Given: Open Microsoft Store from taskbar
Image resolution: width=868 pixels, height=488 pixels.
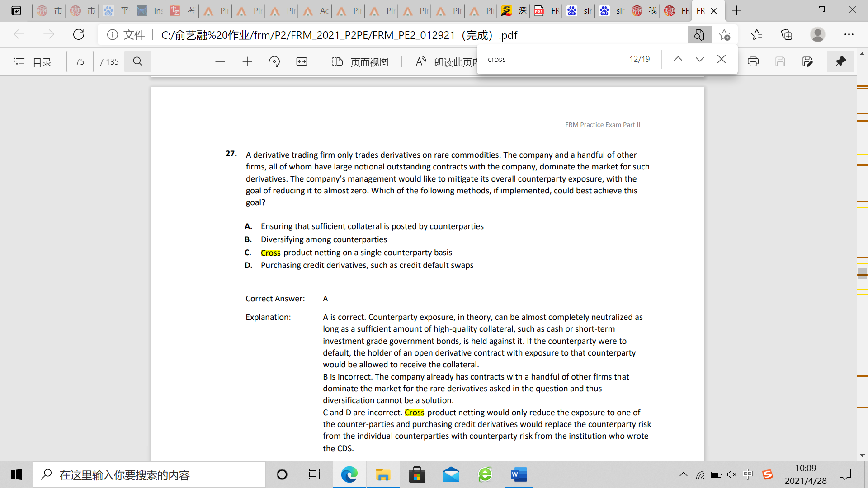Looking at the screenshot, I should 417,474.
